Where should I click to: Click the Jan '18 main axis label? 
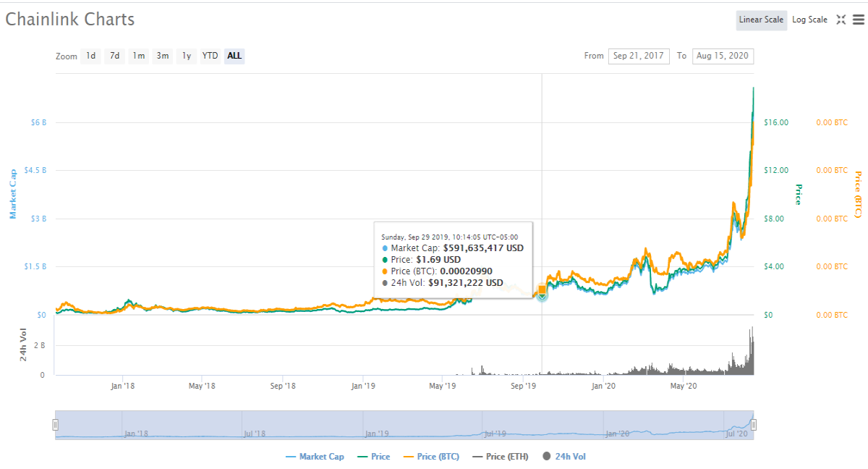point(122,386)
